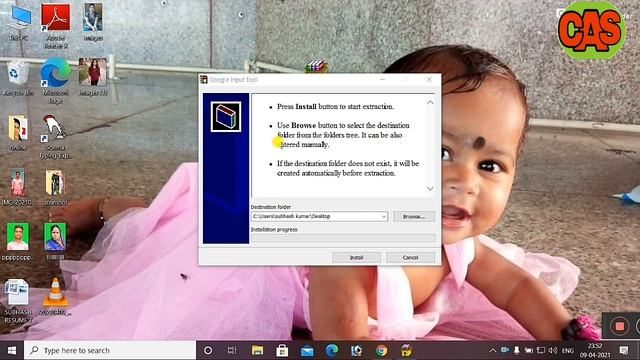Select the This PC desktop icon
This screenshot has height=360, width=640.
18,23
